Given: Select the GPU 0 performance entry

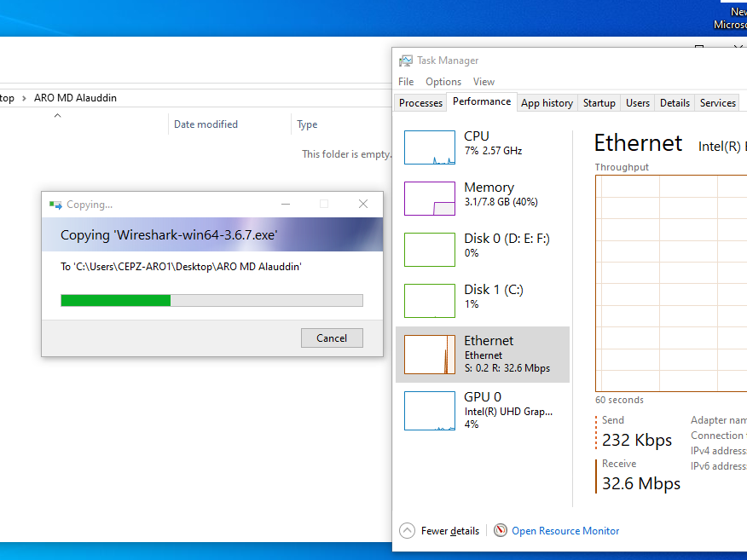Looking at the screenshot, I should coord(483,411).
